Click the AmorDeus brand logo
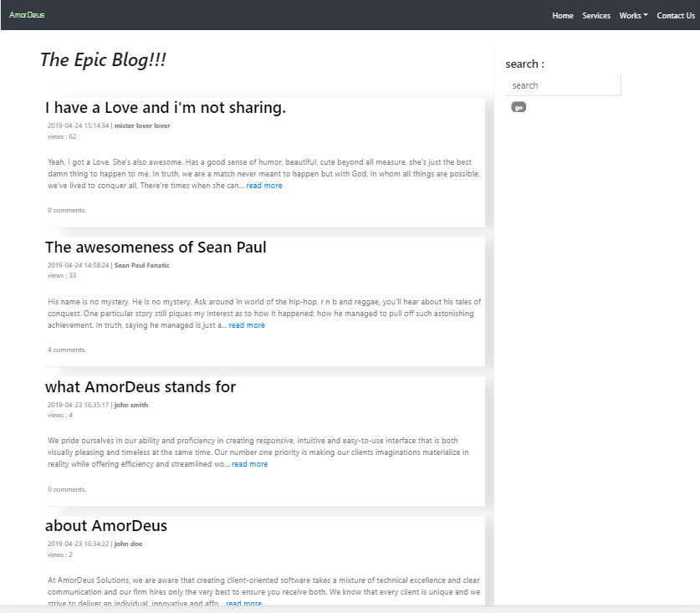 pyautogui.click(x=27, y=15)
